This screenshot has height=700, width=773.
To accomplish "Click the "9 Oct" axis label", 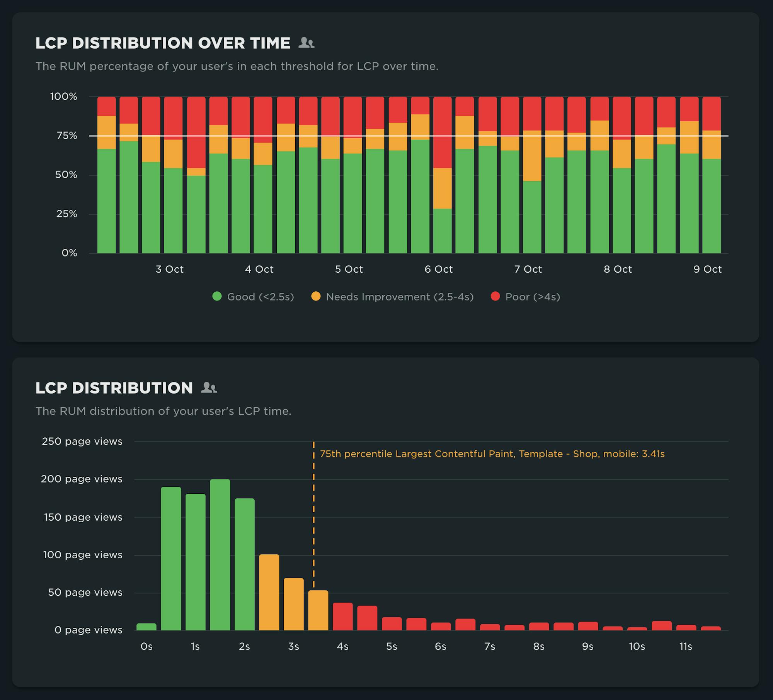I will pos(708,269).
